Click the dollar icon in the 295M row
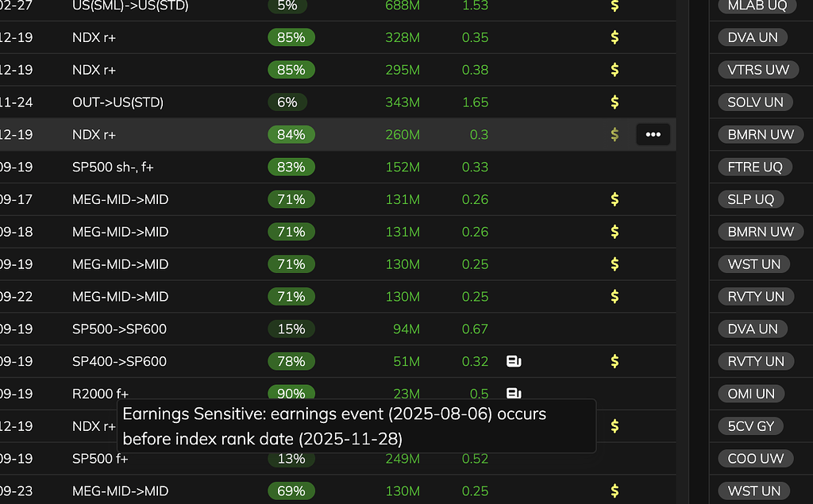This screenshot has height=504, width=813. pos(615,70)
